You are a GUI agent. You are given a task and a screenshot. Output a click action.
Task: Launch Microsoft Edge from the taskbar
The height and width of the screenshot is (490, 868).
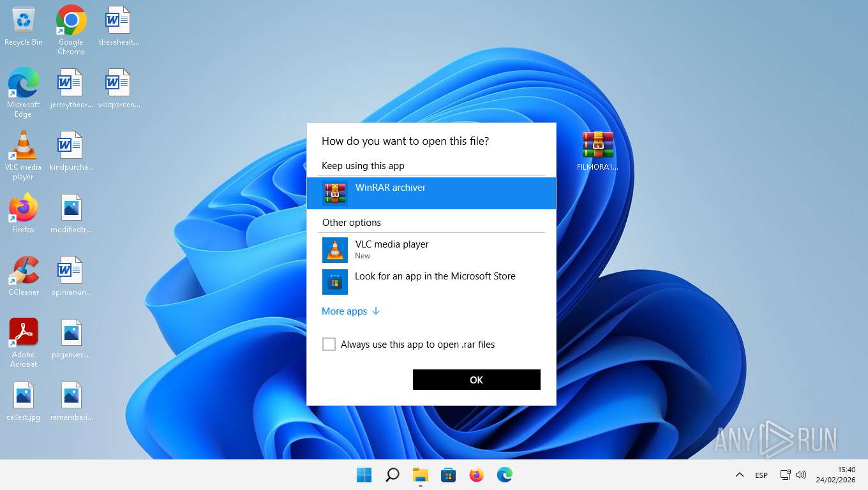pyautogui.click(x=505, y=475)
